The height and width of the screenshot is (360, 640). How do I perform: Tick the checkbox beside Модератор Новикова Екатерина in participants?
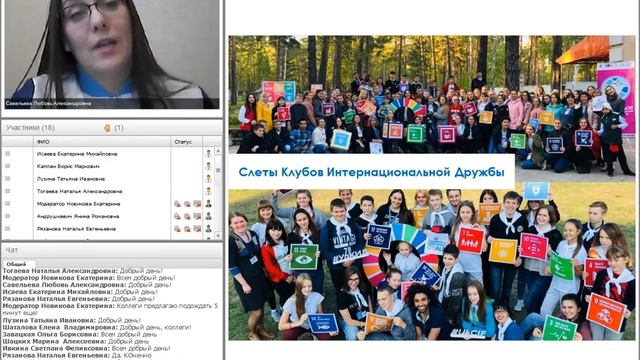pyautogui.click(x=7, y=203)
